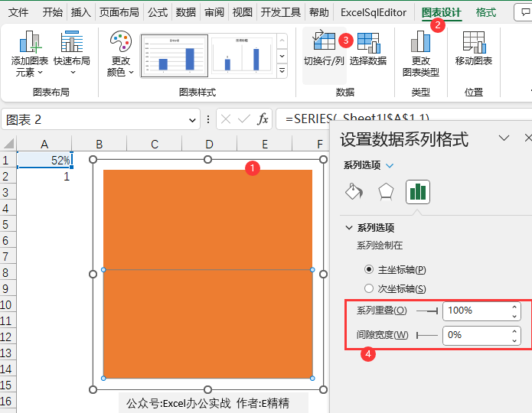Select Secondary Axis radio button
Image resolution: width=532 pixels, height=413 pixels.
pos(370,288)
